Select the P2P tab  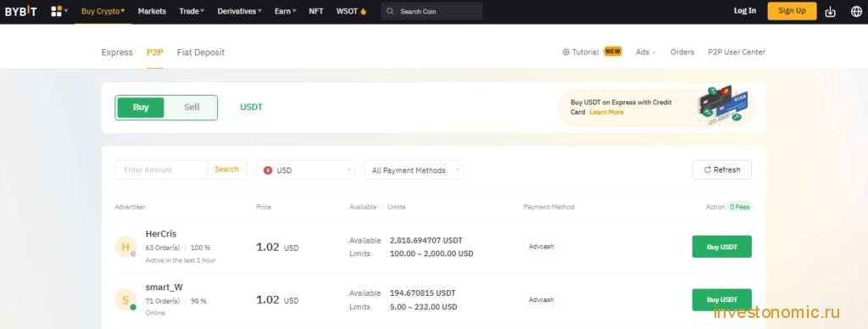155,53
